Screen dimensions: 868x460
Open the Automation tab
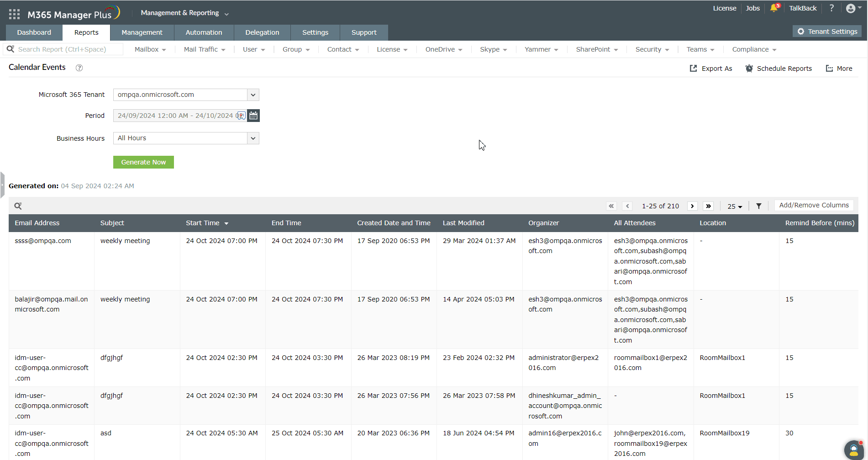tap(204, 32)
